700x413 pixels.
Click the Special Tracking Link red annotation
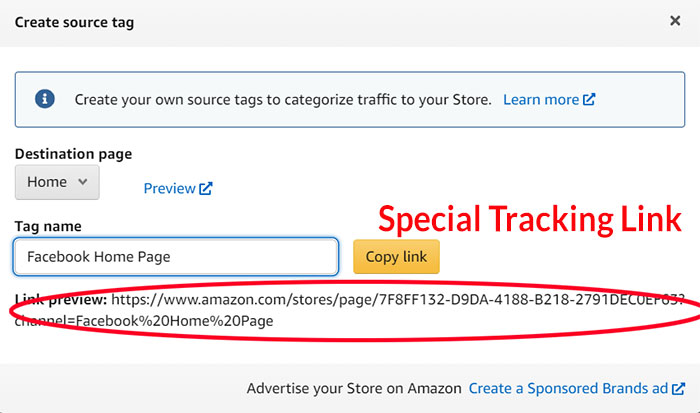point(530,219)
